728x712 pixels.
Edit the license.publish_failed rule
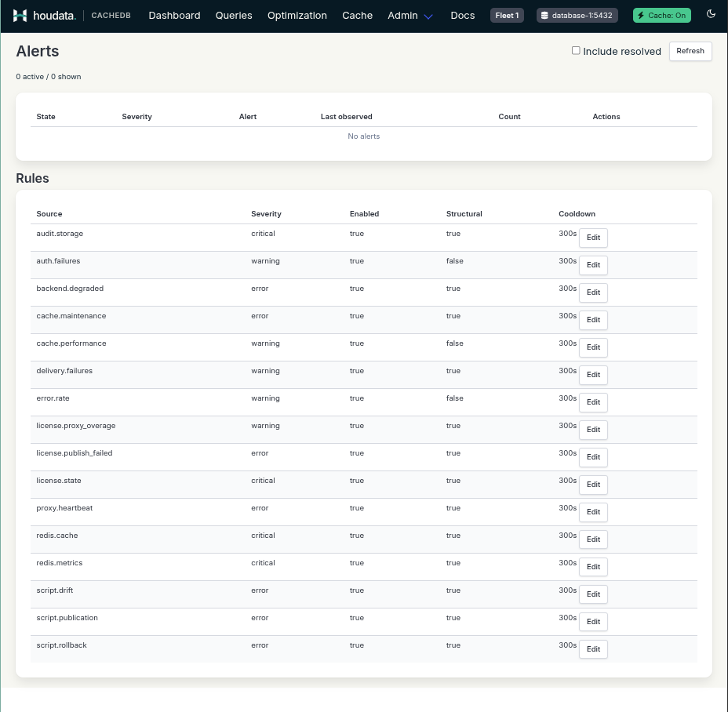tap(593, 456)
